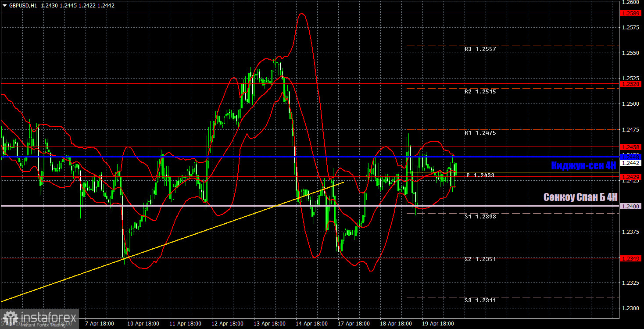Viewport: 644px width, 329px height.
Task: Click the 1.2300 price scale label
Action: click(630, 308)
